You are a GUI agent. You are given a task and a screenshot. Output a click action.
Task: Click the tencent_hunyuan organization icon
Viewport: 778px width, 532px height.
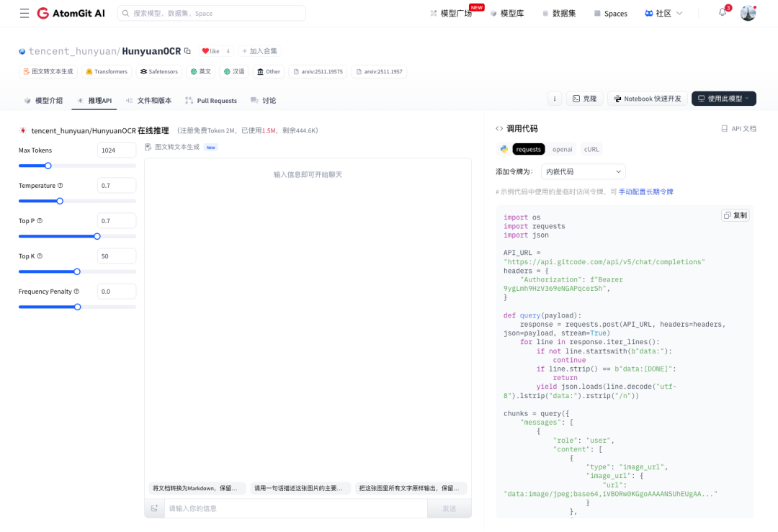point(22,51)
